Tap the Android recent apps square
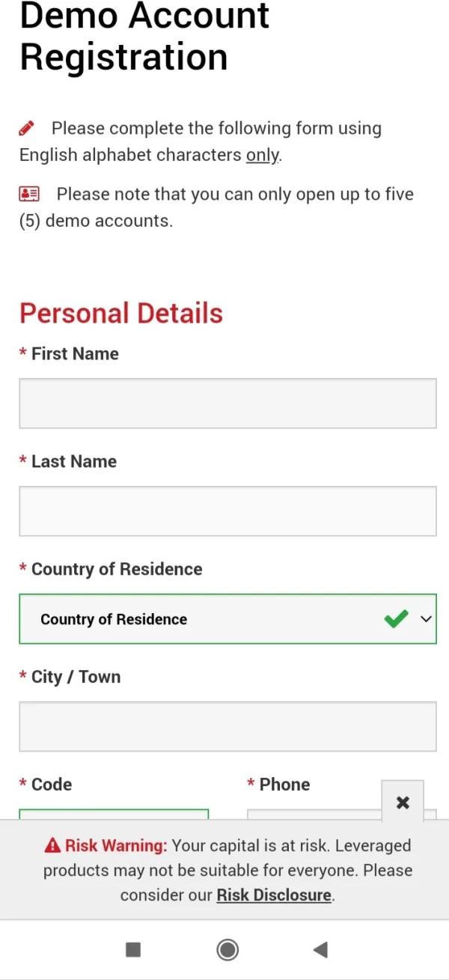 pos(133,950)
